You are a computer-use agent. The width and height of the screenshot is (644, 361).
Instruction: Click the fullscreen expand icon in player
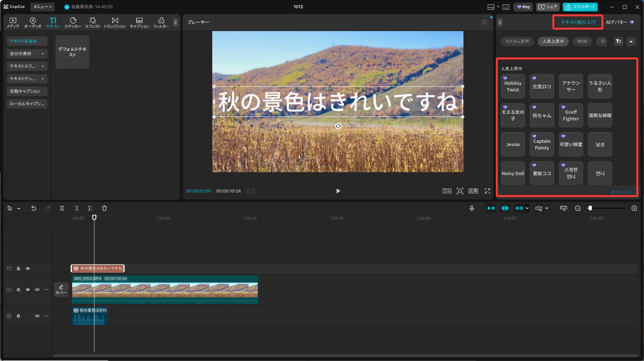pyautogui.click(x=487, y=191)
